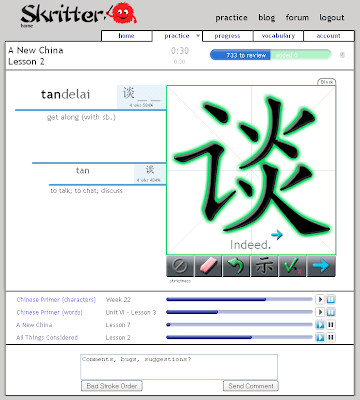This screenshot has width=360, height=400.
Task: Open the practice tab dropdown arrow
Action: pyautogui.click(x=198, y=36)
